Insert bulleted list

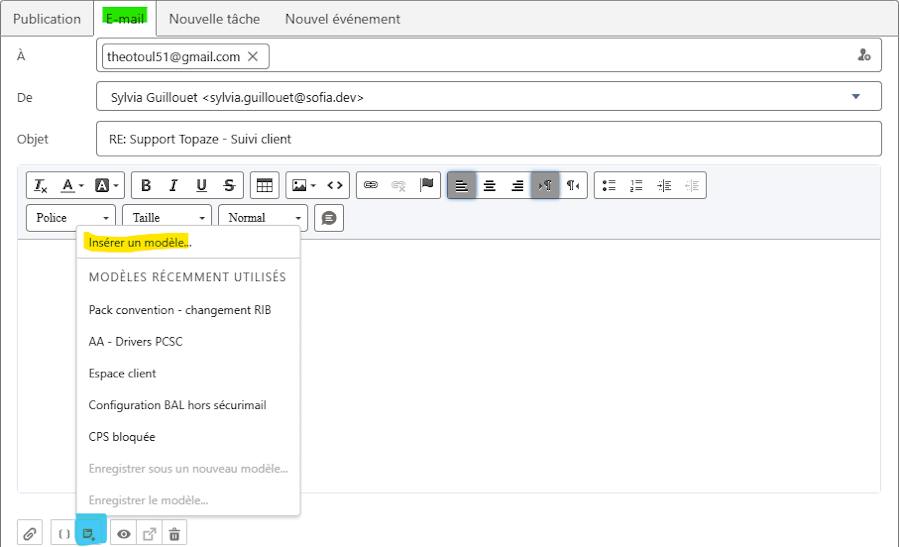click(x=608, y=185)
